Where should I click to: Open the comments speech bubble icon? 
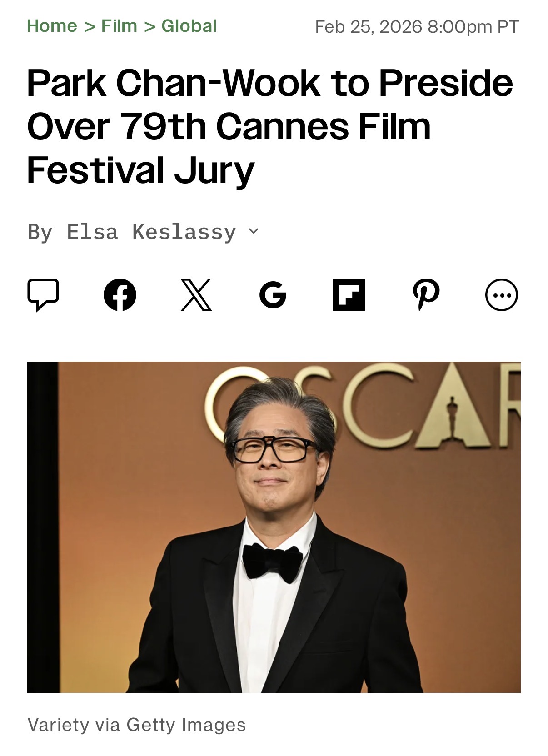click(43, 295)
